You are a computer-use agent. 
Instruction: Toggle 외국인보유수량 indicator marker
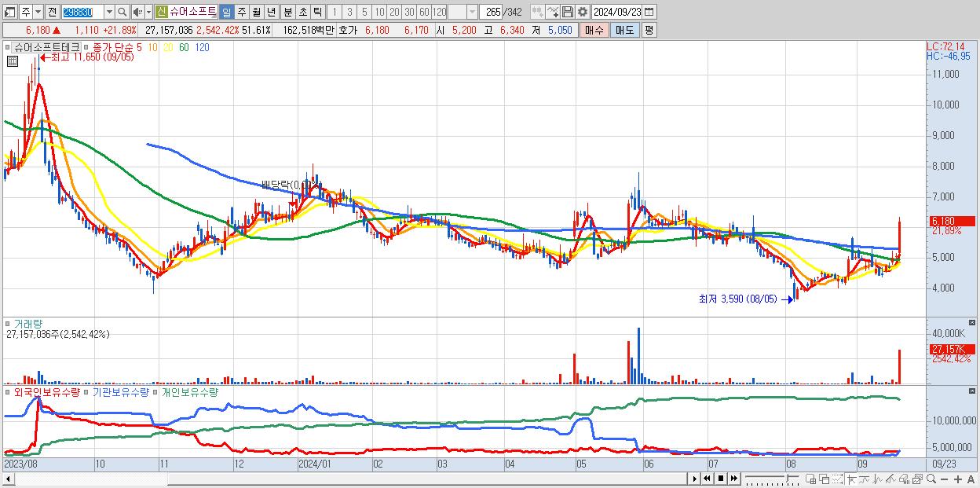pyautogui.click(x=9, y=391)
